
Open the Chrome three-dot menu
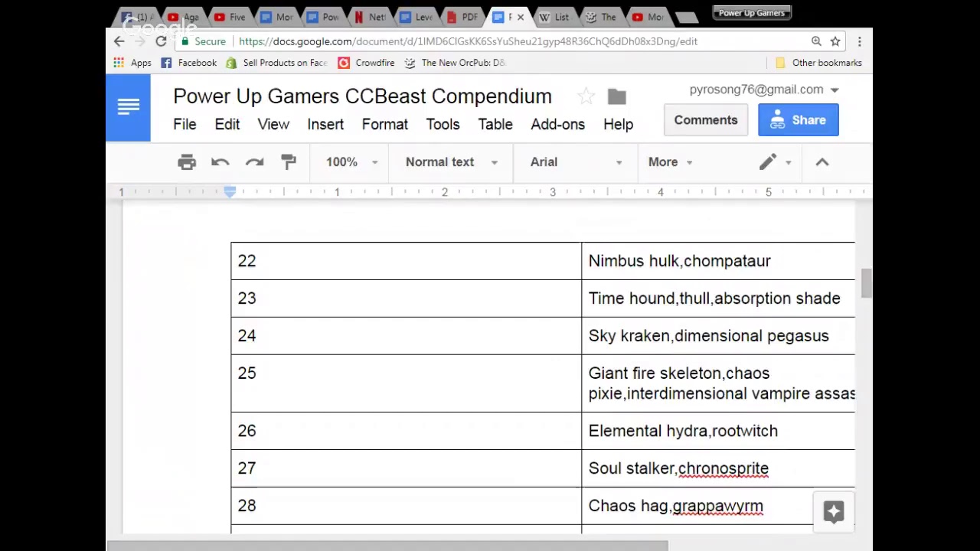tap(859, 41)
